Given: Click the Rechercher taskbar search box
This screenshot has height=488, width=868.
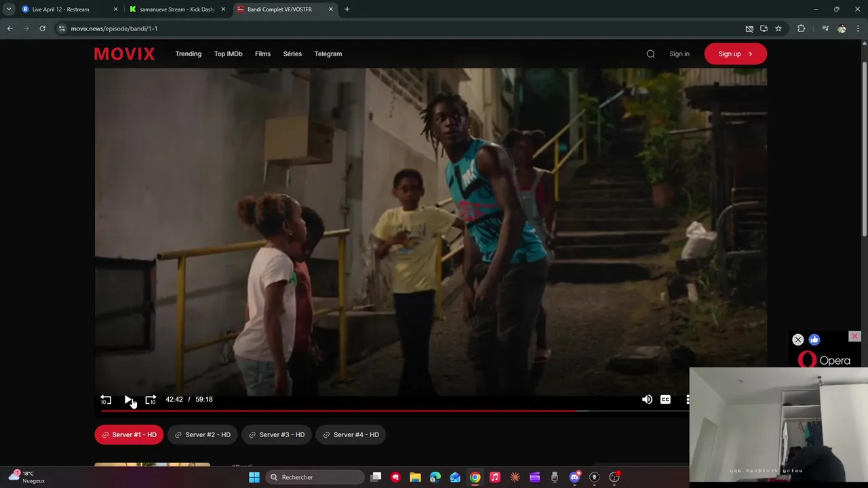Looking at the screenshot, I should 315,477.
